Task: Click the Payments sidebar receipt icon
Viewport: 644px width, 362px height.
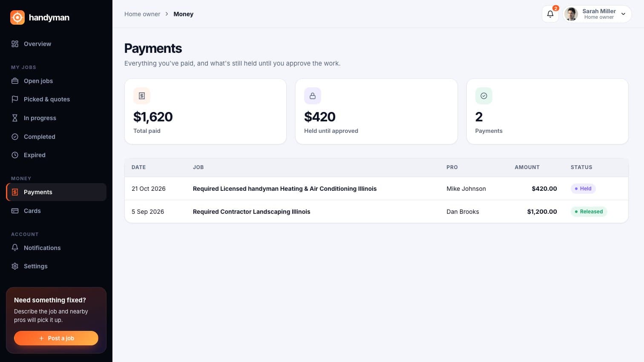Action: (x=15, y=192)
